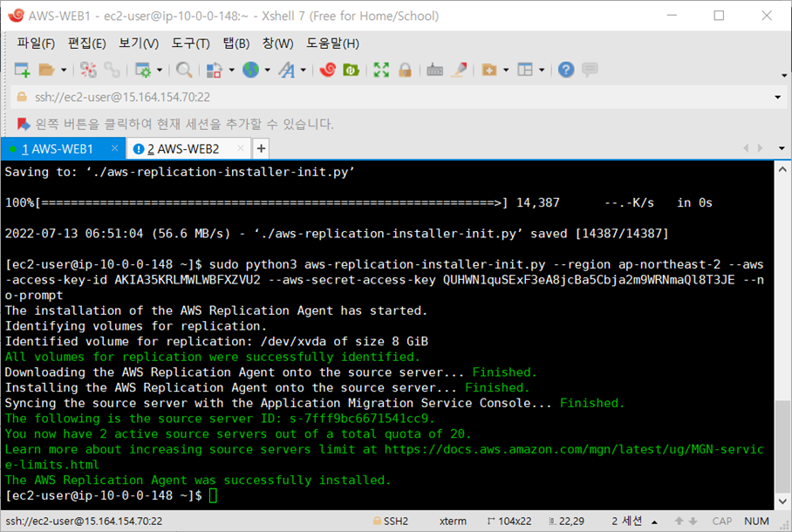The image size is (792, 532).
Task: Expand the Color scheme dropdown arrow
Action: [x=232, y=71]
